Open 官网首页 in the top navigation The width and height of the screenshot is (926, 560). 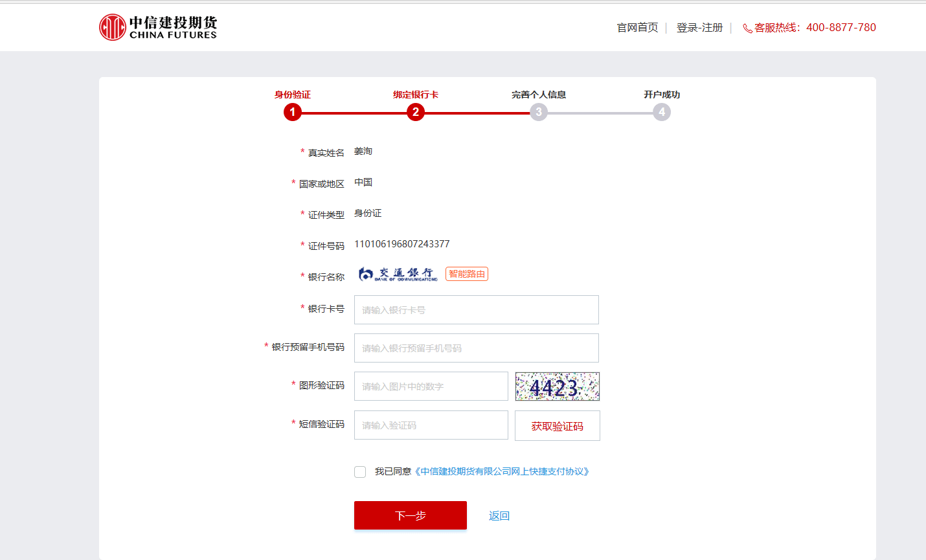click(637, 28)
